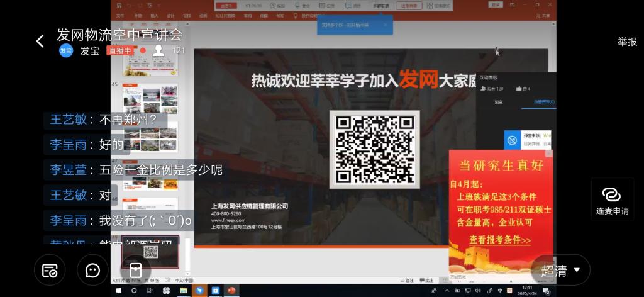Click the Windows Start button in taskbar
Image resolution: width=644 pixels, height=297 pixels.
pyautogui.click(x=118, y=291)
